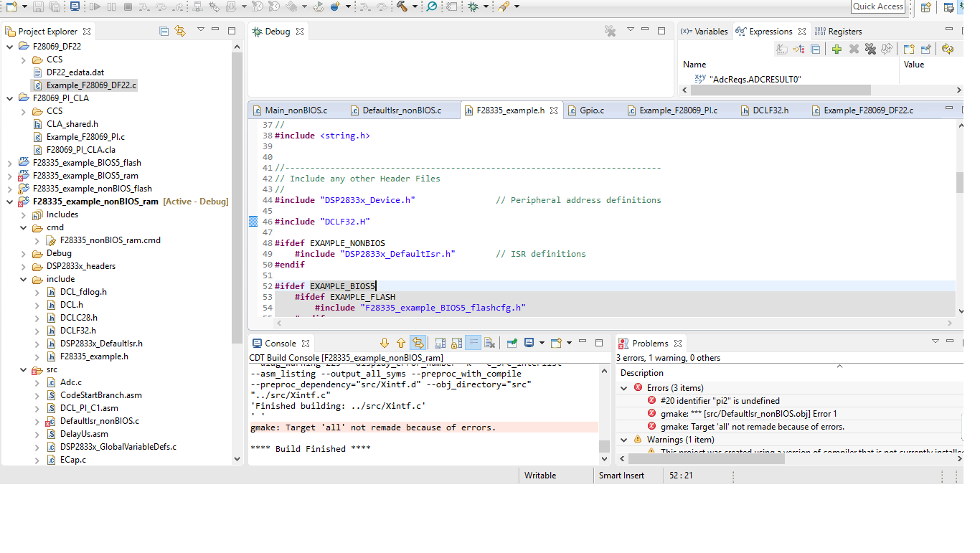Add a new expression with the green plus
Screen dimensions: 980x553
[837, 49]
